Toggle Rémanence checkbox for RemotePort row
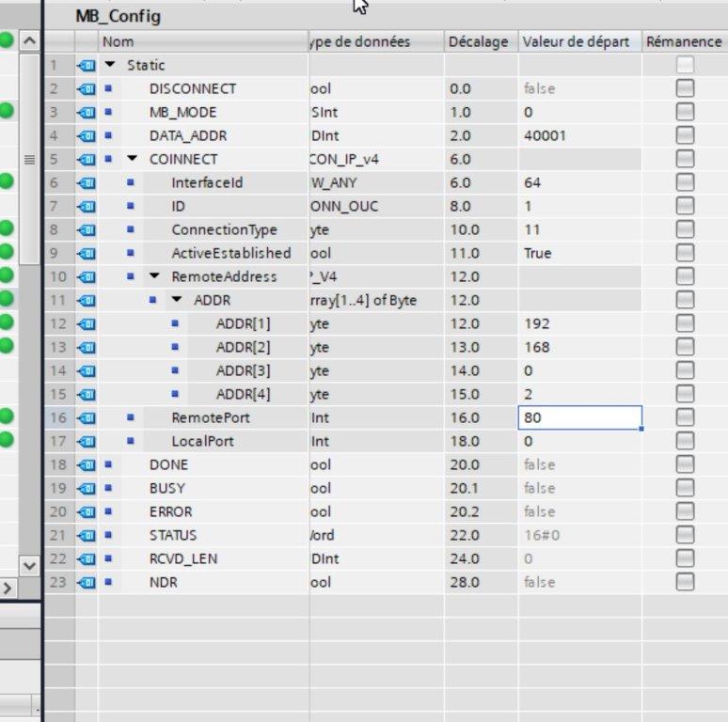Viewport: 728px width, 722px height. pos(684,417)
